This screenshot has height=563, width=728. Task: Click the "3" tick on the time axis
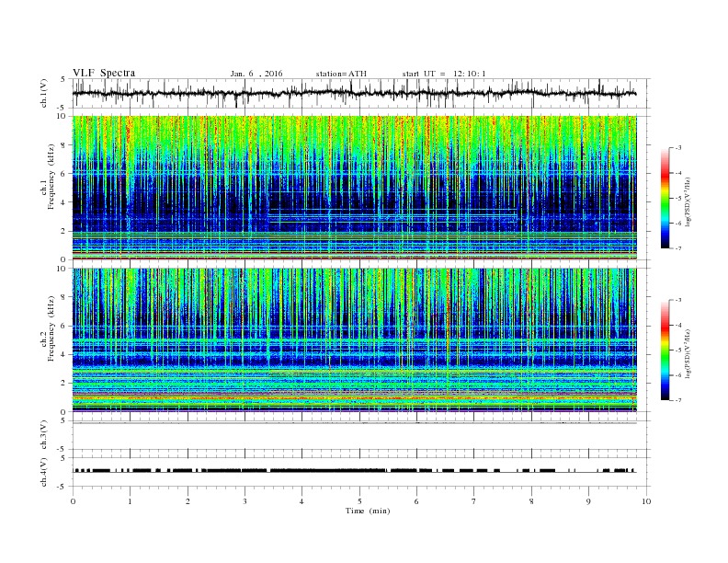point(245,501)
